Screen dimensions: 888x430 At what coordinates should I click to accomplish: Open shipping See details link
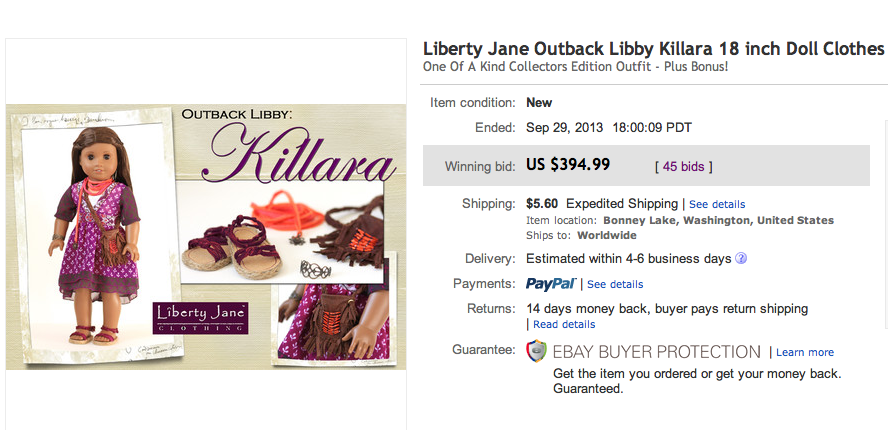717,205
